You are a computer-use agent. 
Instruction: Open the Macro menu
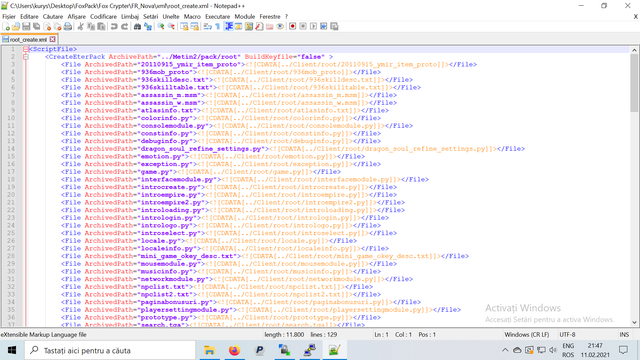[x=192, y=17]
